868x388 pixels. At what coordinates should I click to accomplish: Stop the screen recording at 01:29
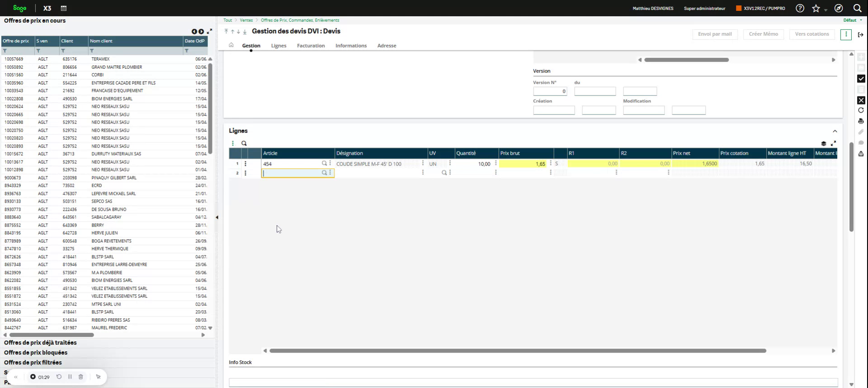coord(33,377)
